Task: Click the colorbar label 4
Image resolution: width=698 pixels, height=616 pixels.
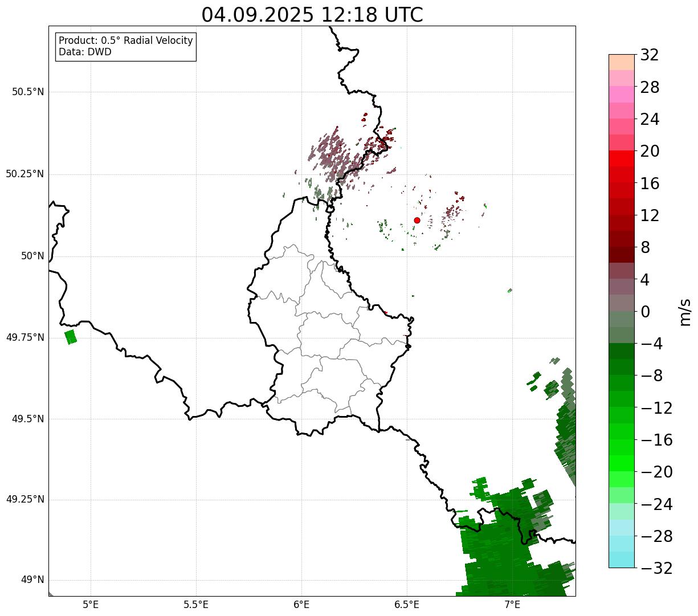Action: pos(645,280)
